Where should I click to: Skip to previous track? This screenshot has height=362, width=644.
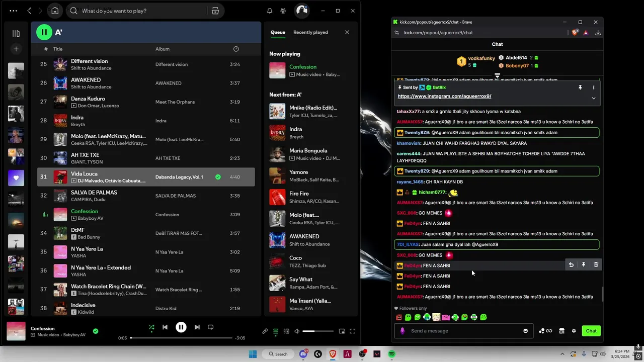pos(165,327)
